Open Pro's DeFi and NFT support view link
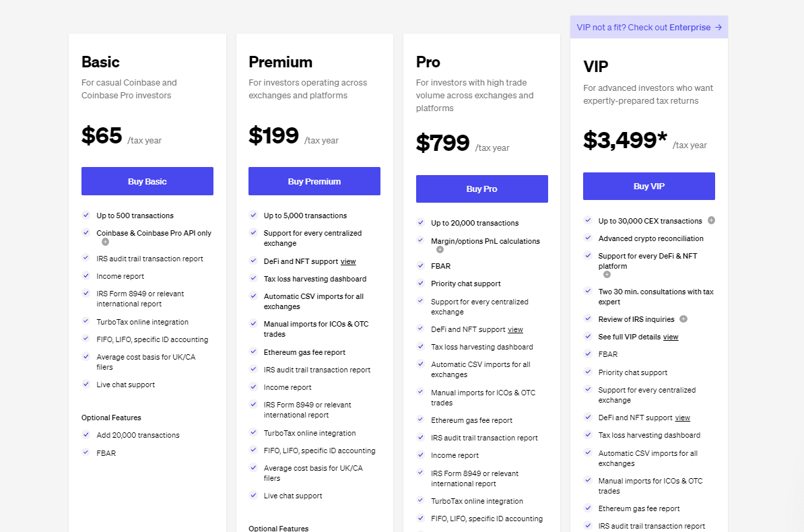Screen dimensions: 804x532 (515, 329)
